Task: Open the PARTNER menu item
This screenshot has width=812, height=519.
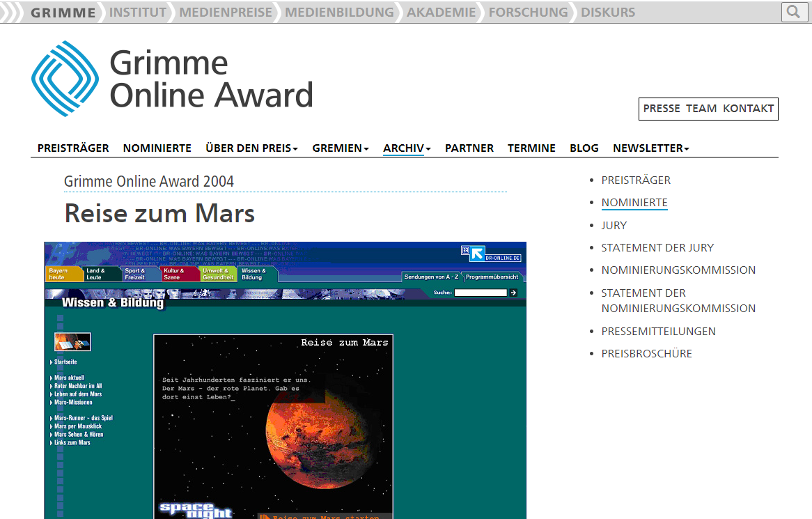Action: tap(469, 148)
